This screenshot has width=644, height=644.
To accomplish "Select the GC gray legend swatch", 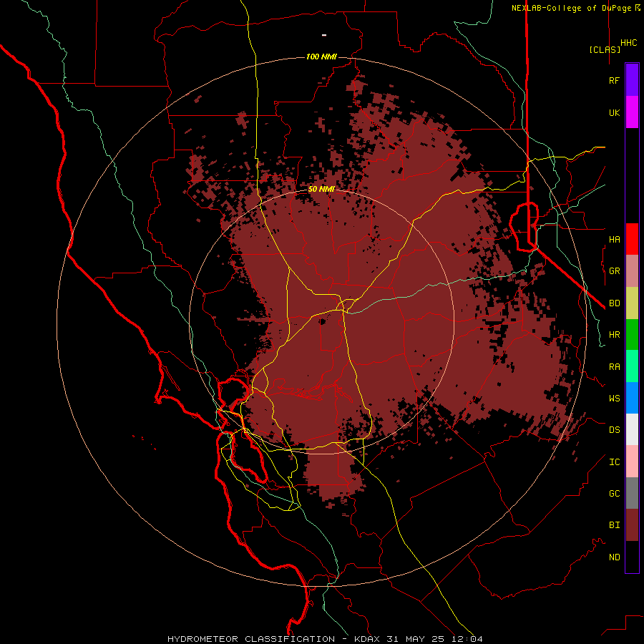I will (632, 493).
